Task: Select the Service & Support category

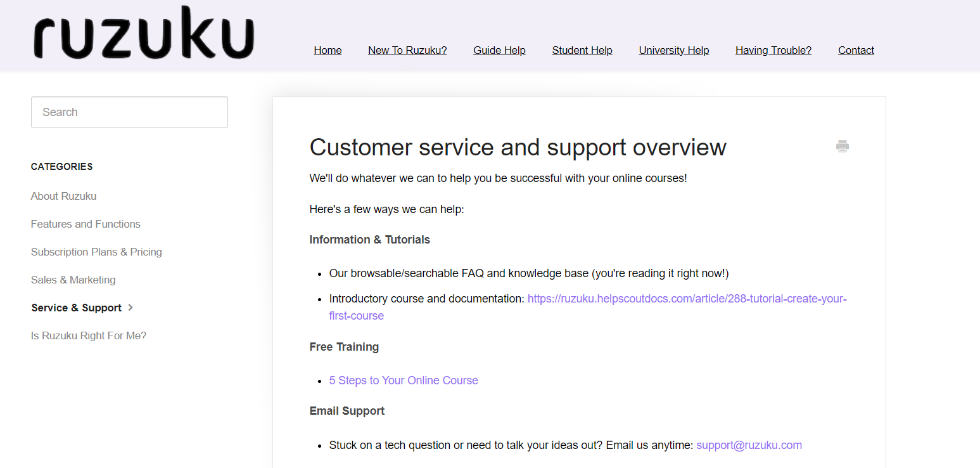Action: [76, 308]
